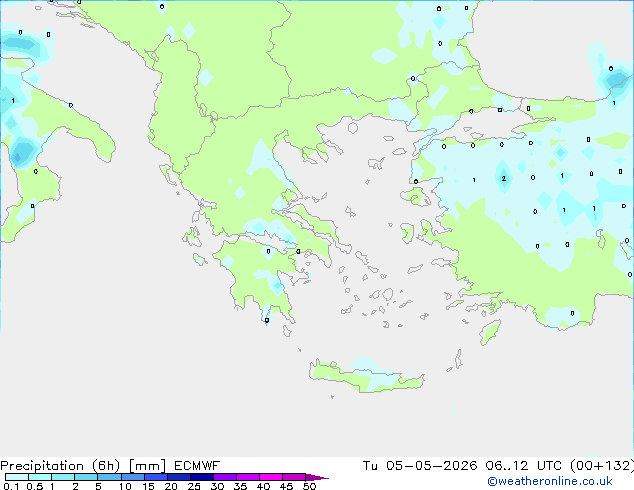Pick the 1–2 mm legend color swatch
This screenshot has width=634, height=490.
[63, 477]
